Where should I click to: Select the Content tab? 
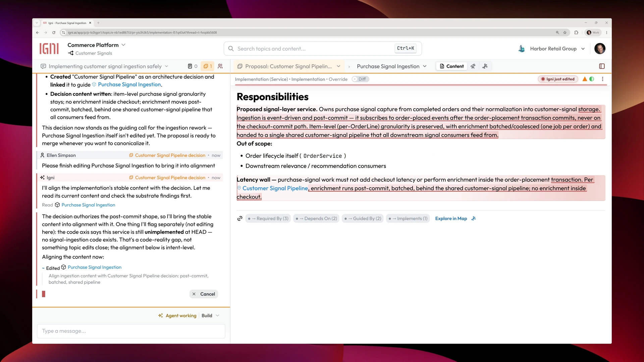click(451, 66)
